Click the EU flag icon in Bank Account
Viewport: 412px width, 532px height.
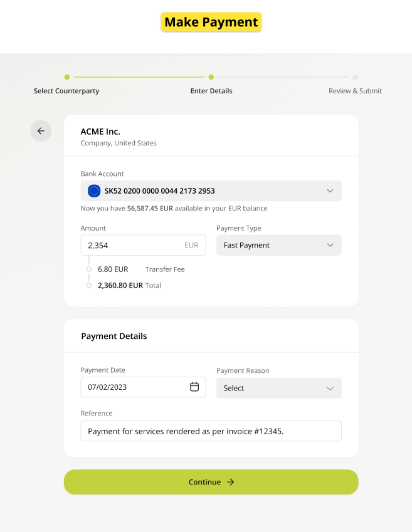coord(94,190)
